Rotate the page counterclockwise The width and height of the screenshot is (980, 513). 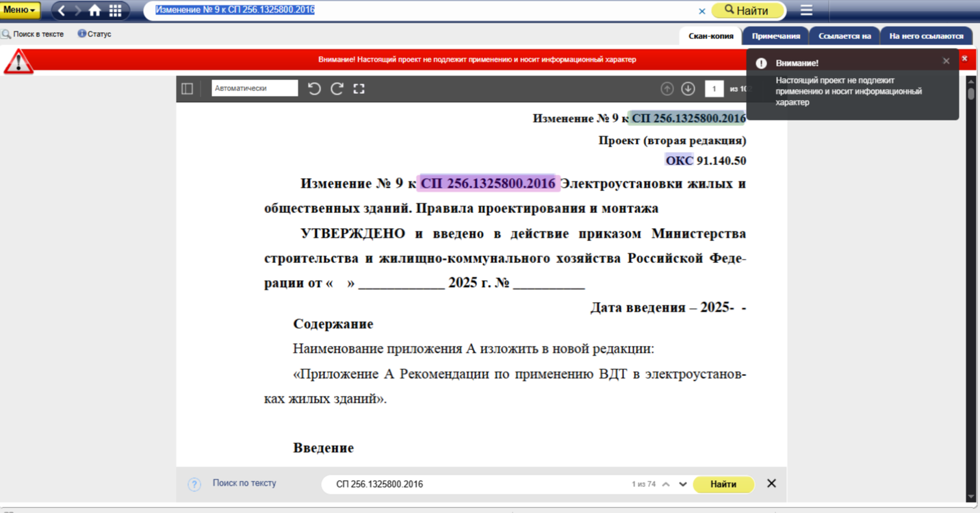tap(314, 88)
